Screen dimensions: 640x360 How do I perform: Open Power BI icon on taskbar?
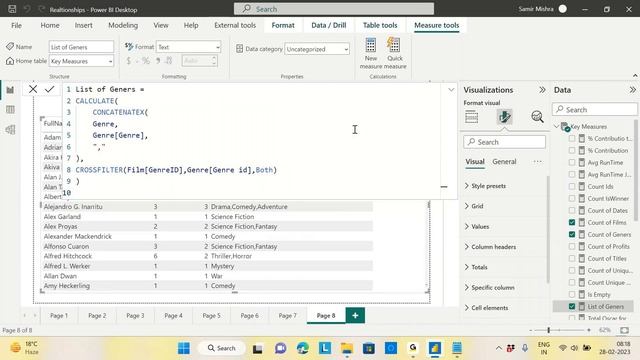pos(435,348)
